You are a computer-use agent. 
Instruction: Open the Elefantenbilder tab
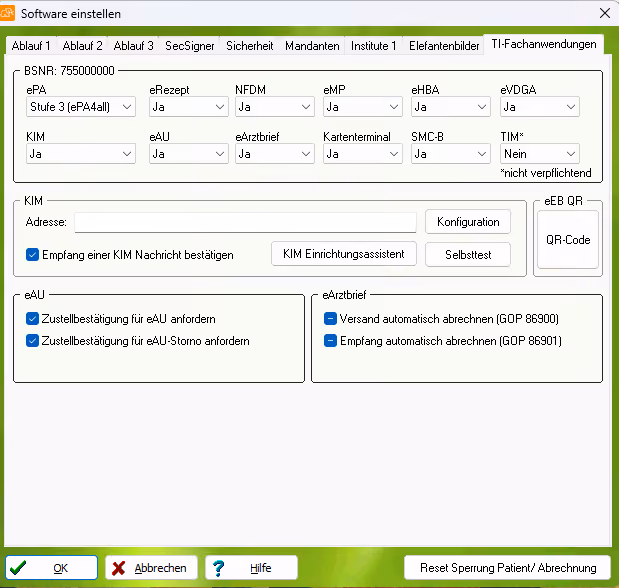pyautogui.click(x=444, y=46)
